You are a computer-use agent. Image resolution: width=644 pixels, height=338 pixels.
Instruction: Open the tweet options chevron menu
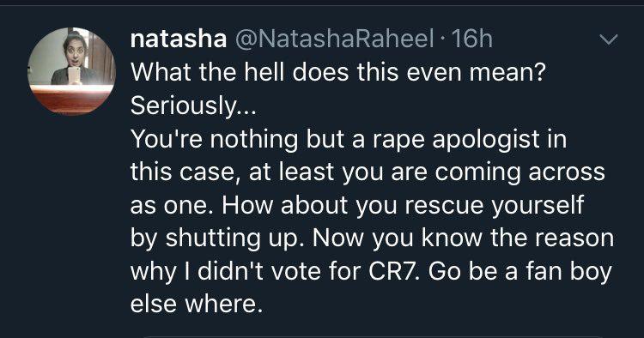tap(608, 39)
